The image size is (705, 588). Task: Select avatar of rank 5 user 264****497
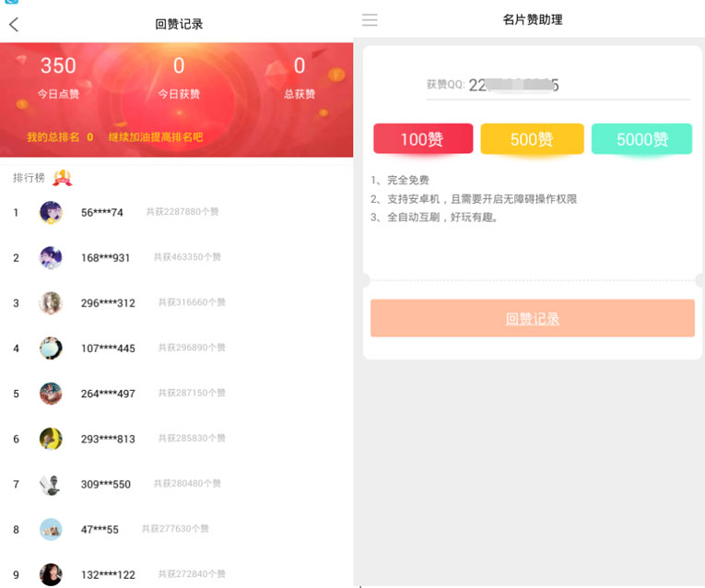point(51,394)
